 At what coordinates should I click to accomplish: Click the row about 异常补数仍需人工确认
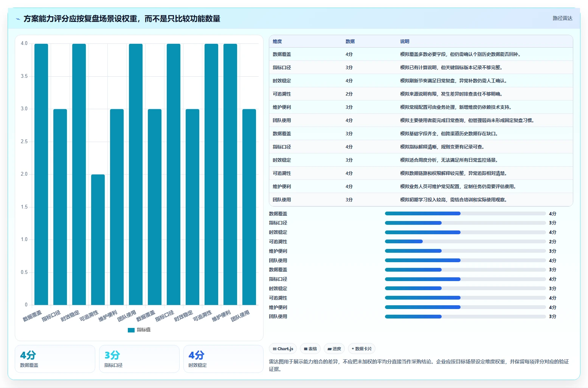pos(421,81)
